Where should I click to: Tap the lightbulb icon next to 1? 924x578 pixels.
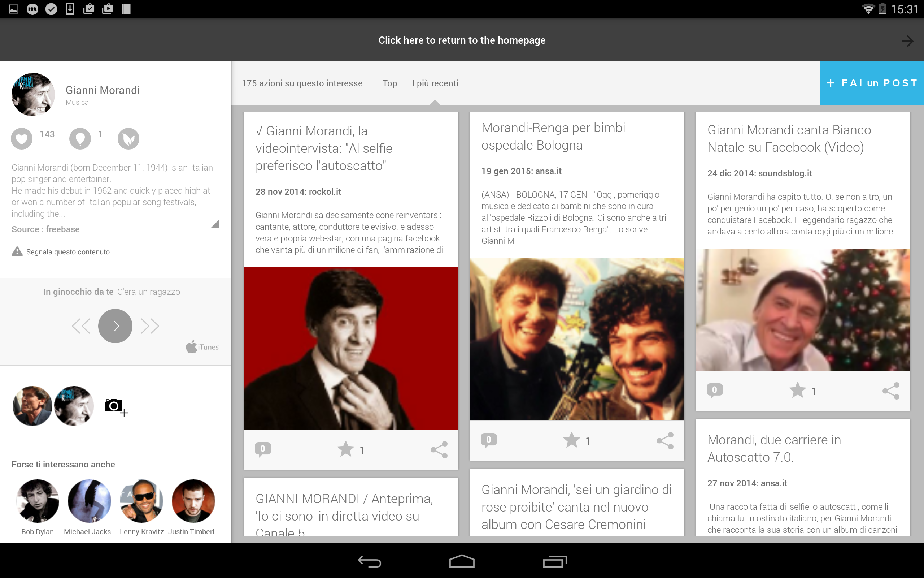click(x=80, y=138)
